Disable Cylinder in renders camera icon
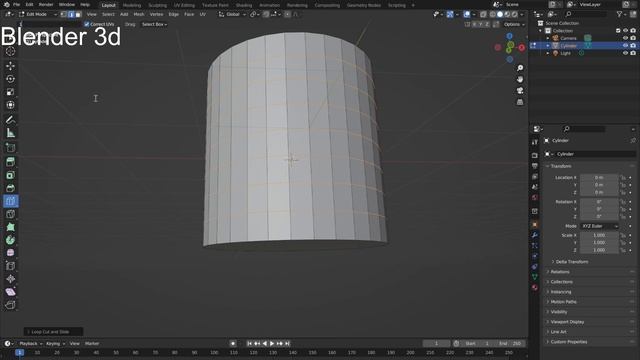The width and height of the screenshot is (640, 360). [x=633, y=46]
